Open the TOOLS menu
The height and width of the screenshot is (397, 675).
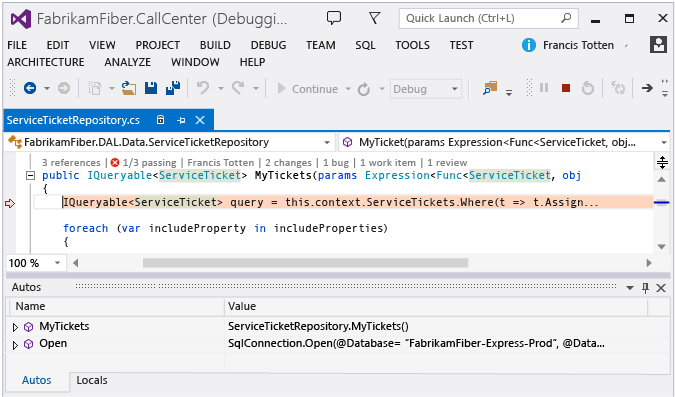pos(412,45)
